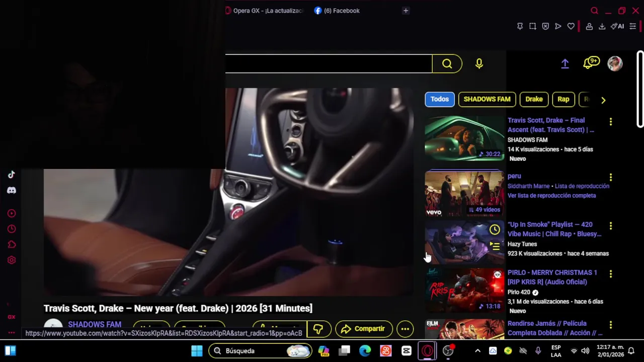Start voice search with microphone icon
Screen dimensions: 644x362
pyautogui.click(x=479, y=63)
